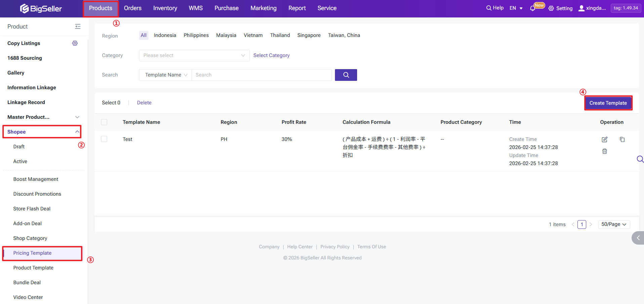Image resolution: width=644 pixels, height=304 pixels.
Task: Click the blue magnifier search button
Action: tap(346, 75)
